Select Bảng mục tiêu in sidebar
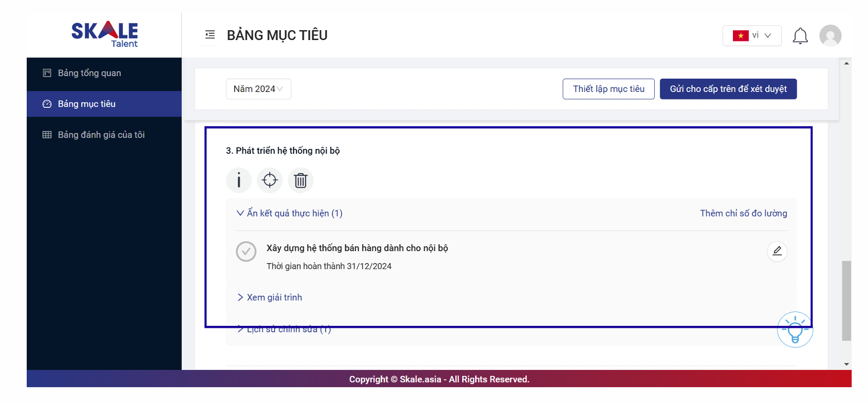Screen dimensions: 868x403 87,104
